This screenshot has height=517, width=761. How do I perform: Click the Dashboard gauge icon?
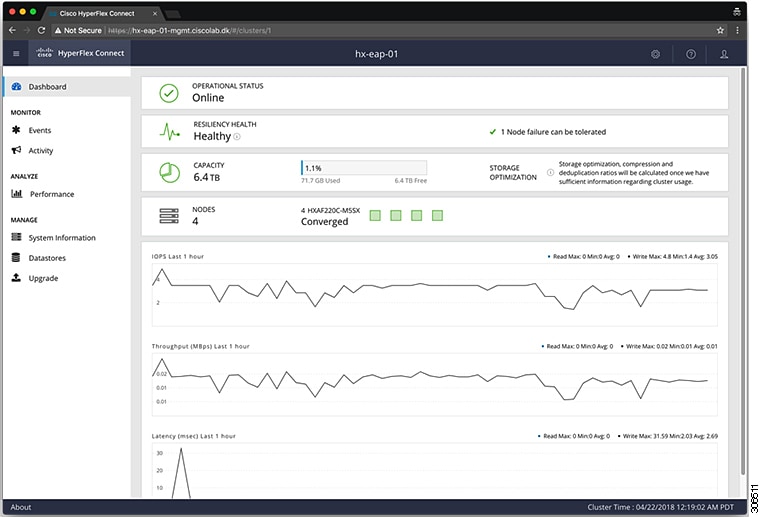[17, 86]
